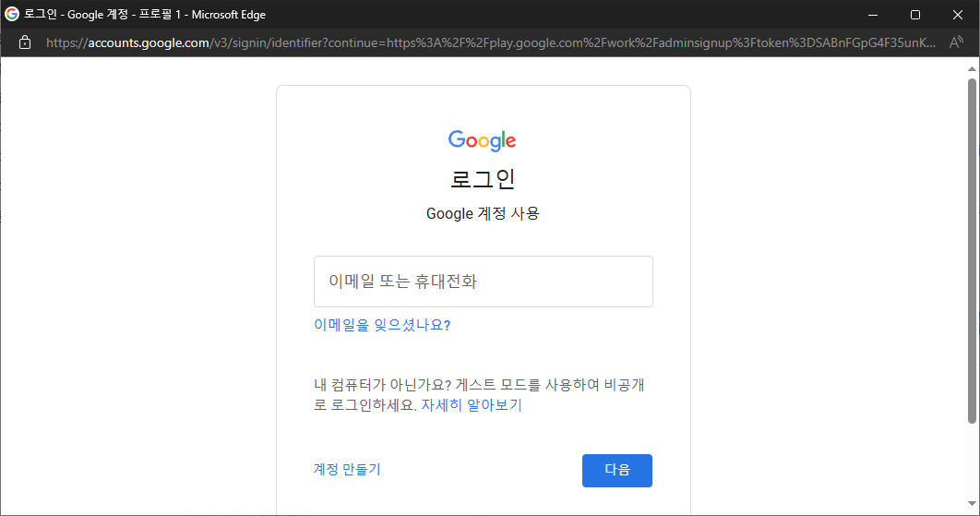Close the Edge sign-in window
980x516 pixels.
tap(958, 15)
